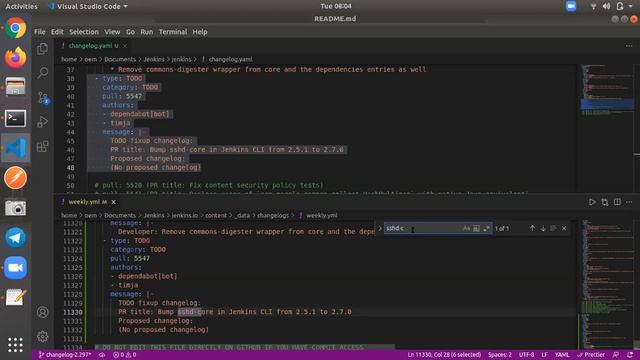Click Prettier in status bar

point(591,355)
